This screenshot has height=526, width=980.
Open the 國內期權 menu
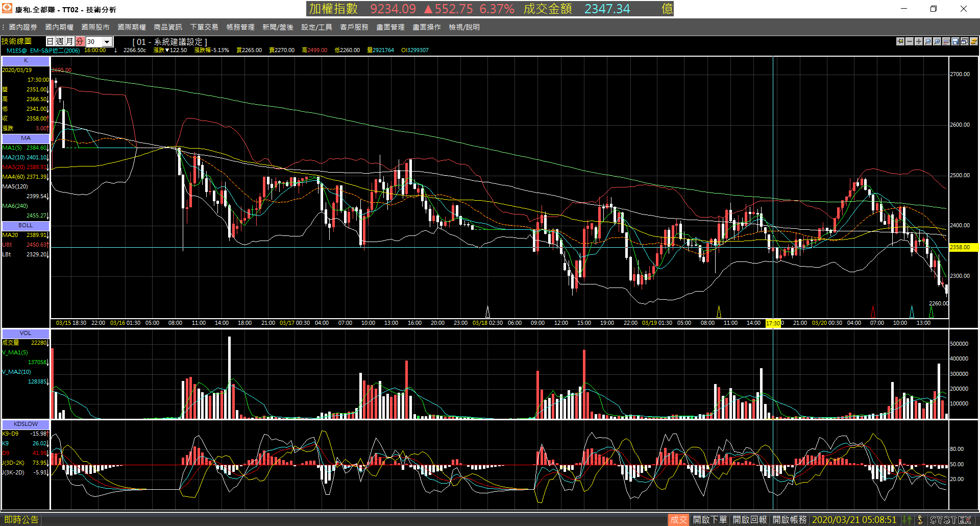(x=59, y=27)
